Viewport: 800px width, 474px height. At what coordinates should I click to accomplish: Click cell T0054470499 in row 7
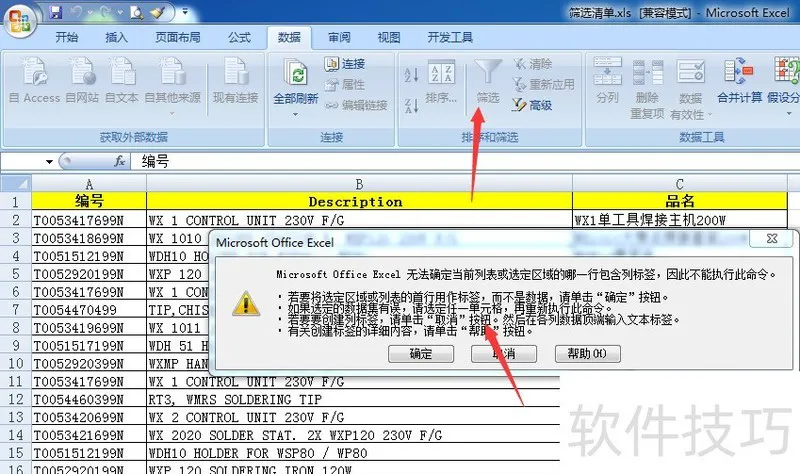[x=89, y=310]
